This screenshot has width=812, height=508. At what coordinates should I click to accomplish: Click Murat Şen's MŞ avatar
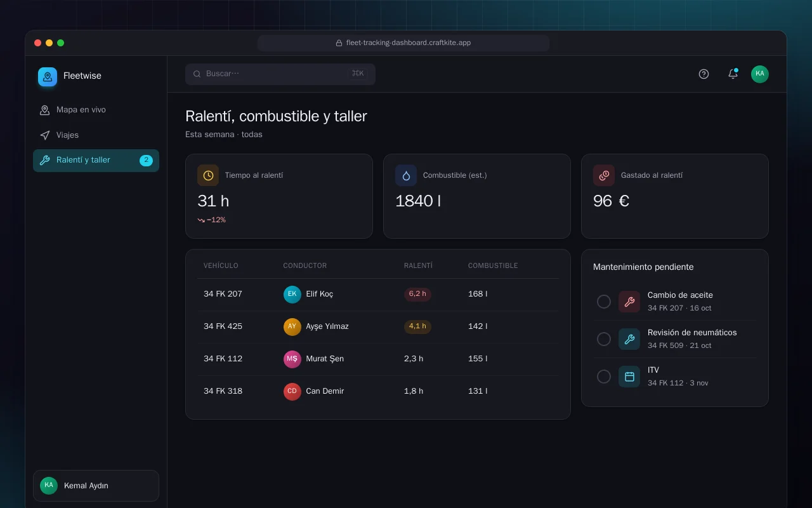[x=292, y=359]
